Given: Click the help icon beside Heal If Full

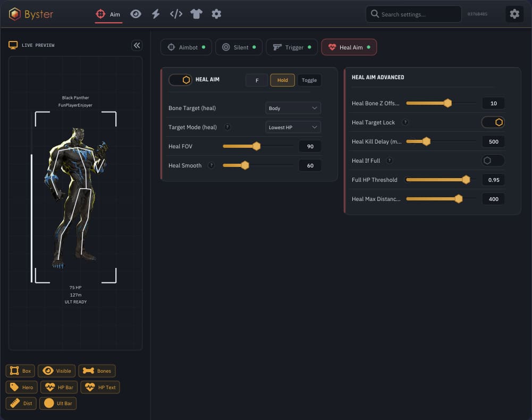Looking at the screenshot, I should (390, 161).
